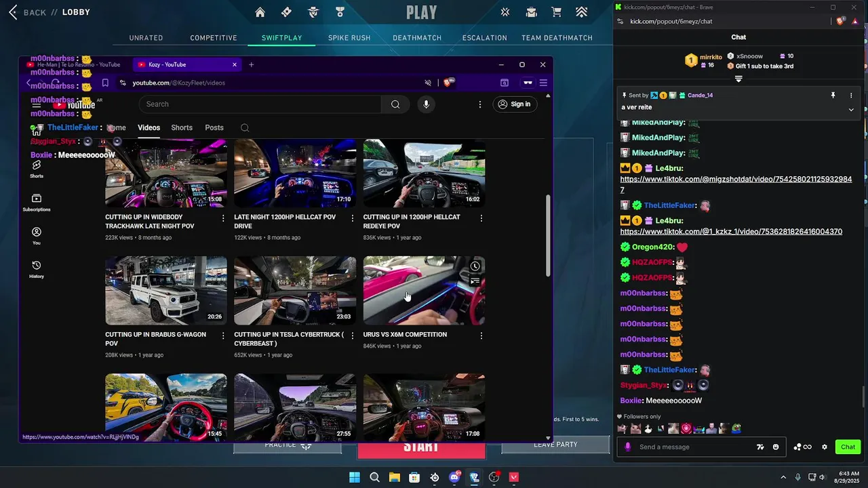
Task: Add Urus vs X6M video to Watch Later
Action: [475, 266]
